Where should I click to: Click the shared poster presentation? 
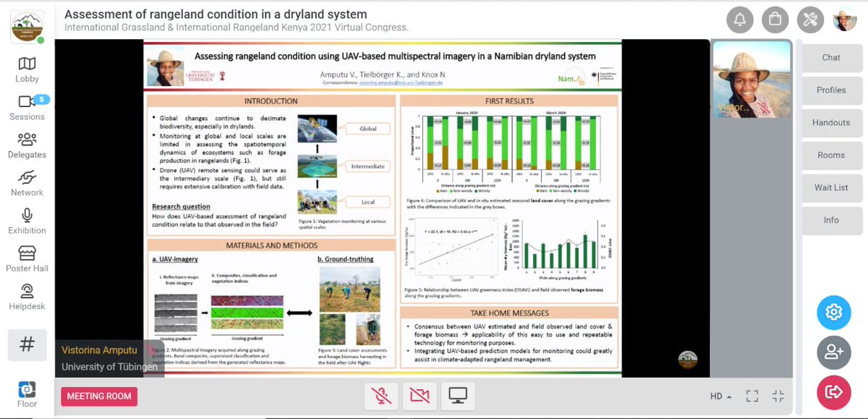pos(383,209)
